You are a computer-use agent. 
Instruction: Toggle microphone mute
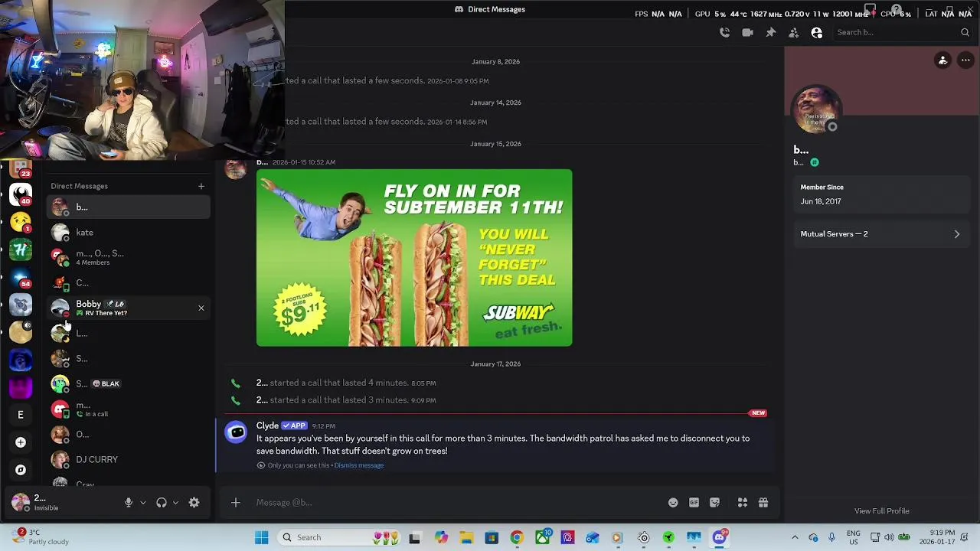click(129, 503)
